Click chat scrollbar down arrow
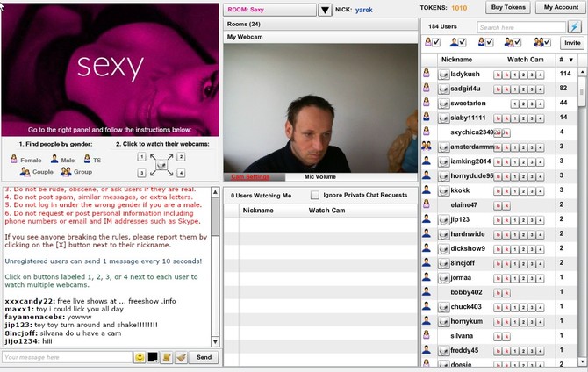The height and width of the screenshot is (372, 588). (x=215, y=341)
